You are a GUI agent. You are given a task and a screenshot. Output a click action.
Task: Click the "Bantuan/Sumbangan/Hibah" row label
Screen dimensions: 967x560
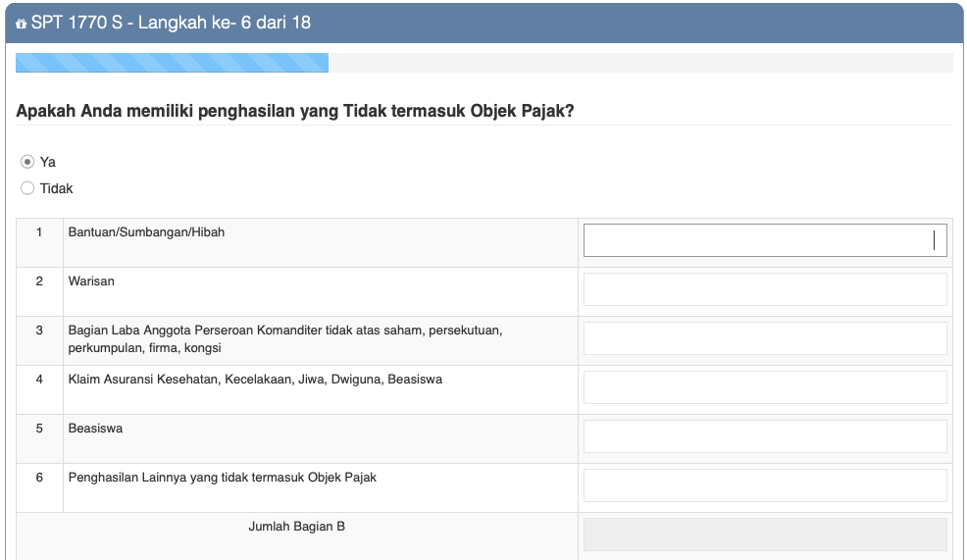[x=146, y=232]
